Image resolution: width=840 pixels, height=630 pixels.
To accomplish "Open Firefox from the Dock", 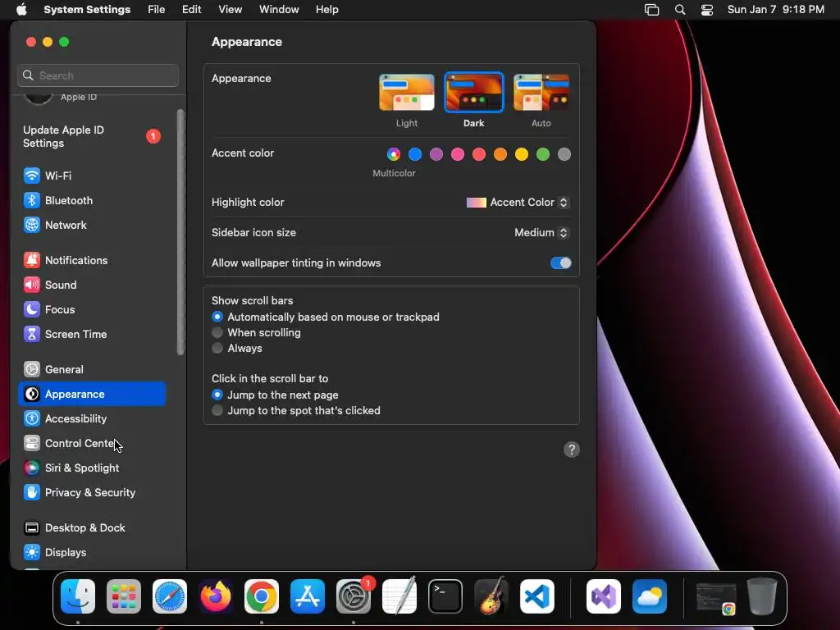I will pos(216,596).
